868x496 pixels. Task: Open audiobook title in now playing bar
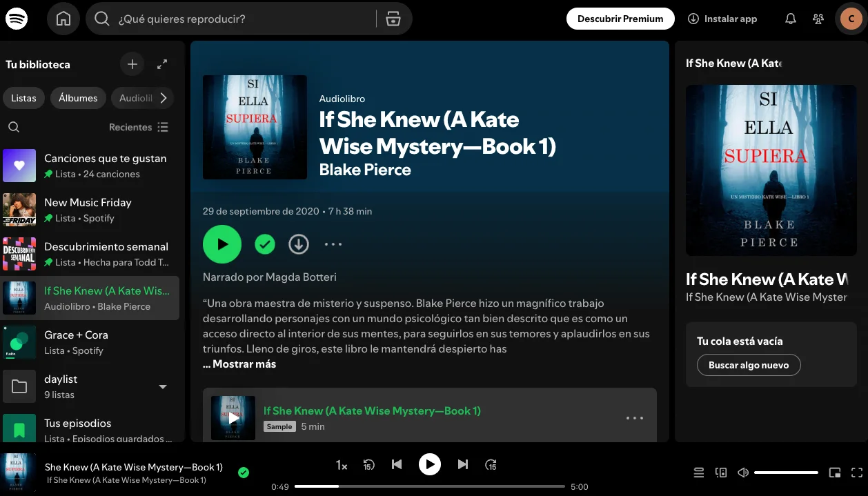(134, 467)
